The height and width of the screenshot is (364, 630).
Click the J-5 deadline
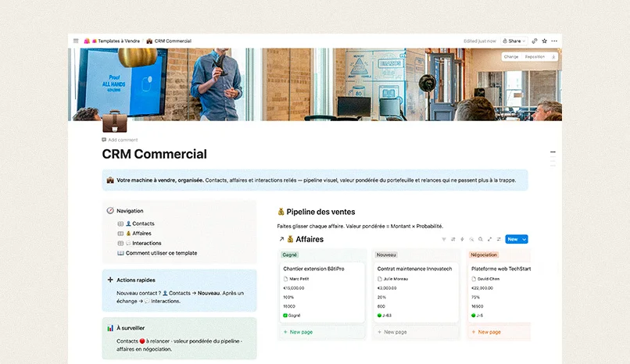(x=478, y=316)
